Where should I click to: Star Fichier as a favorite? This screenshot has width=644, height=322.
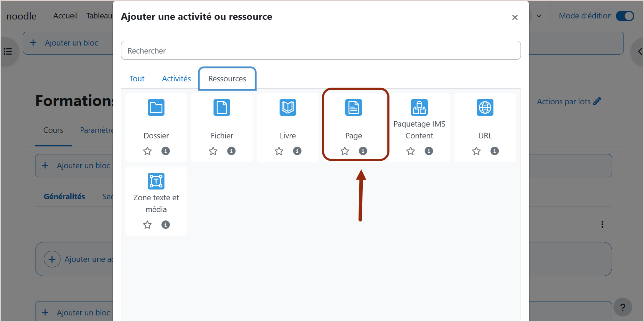click(x=213, y=151)
